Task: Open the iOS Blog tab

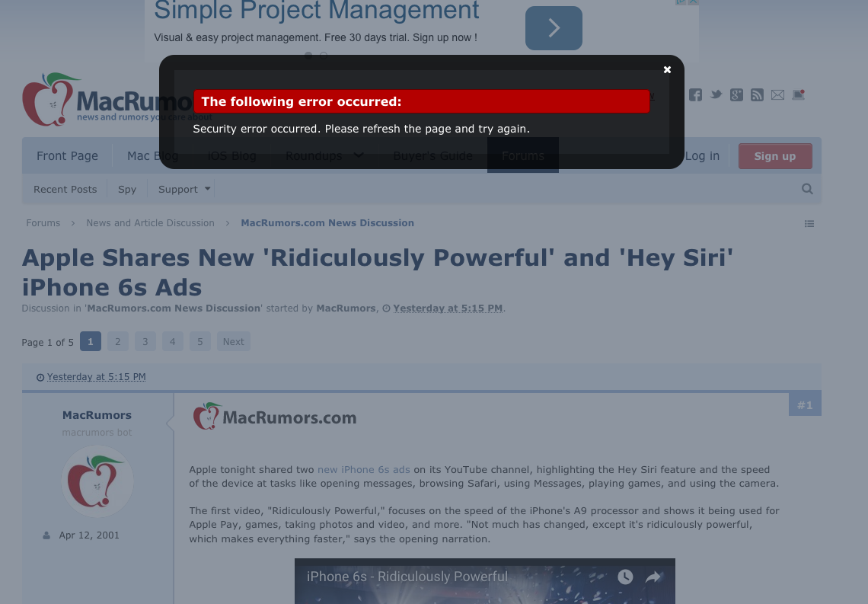Action: pyautogui.click(x=232, y=156)
